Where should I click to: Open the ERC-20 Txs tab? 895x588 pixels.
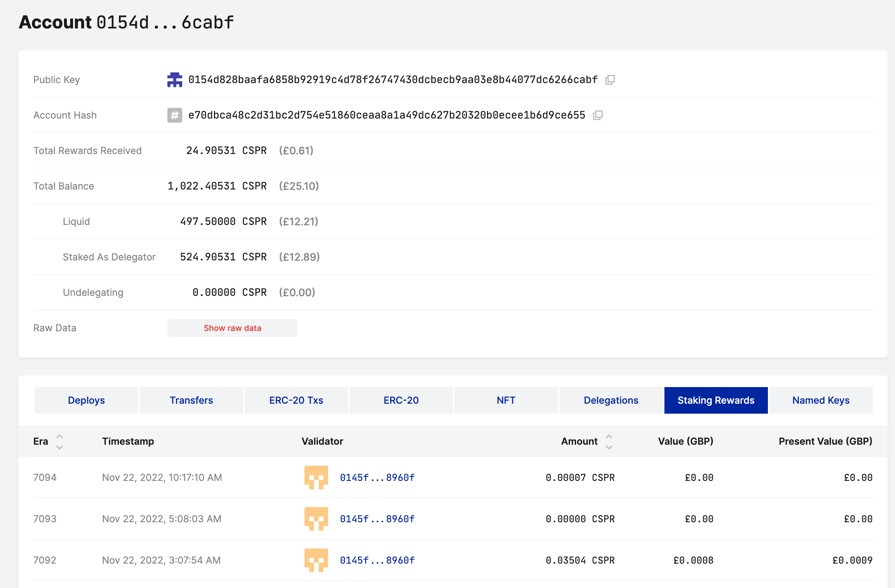(x=296, y=400)
